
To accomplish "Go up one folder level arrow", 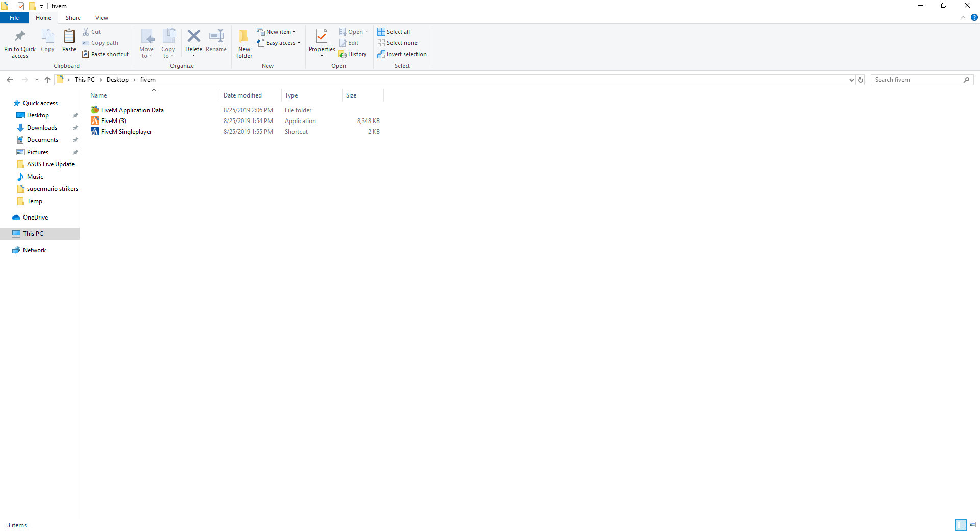I will pos(47,80).
